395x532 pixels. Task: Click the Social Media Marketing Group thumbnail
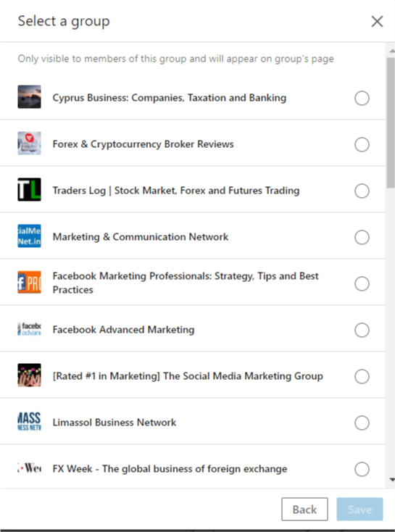[30, 375]
